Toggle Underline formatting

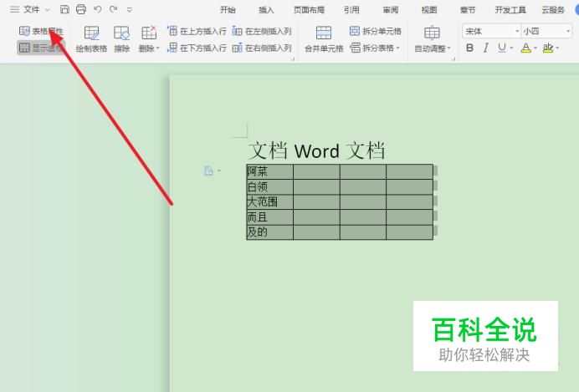pos(502,48)
